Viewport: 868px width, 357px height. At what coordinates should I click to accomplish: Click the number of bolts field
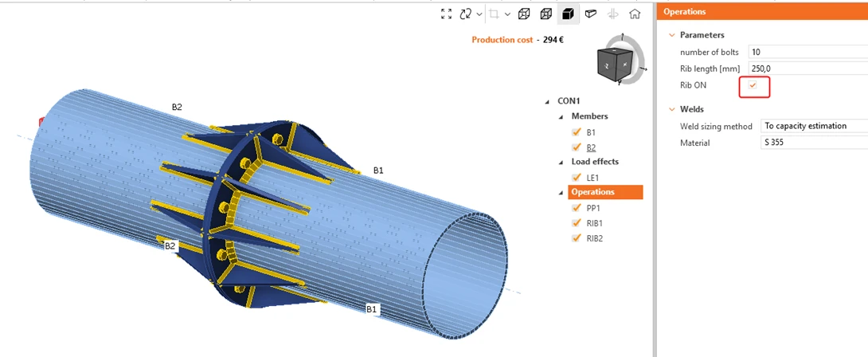[x=807, y=52]
